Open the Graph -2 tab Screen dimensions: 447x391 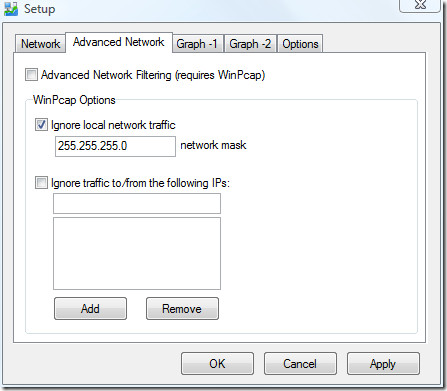pyautogui.click(x=250, y=44)
